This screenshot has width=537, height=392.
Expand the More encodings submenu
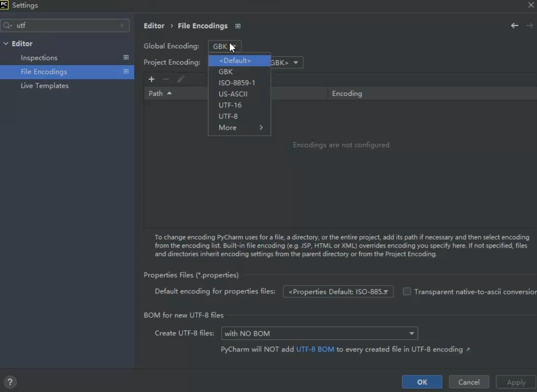coord(240,128)
